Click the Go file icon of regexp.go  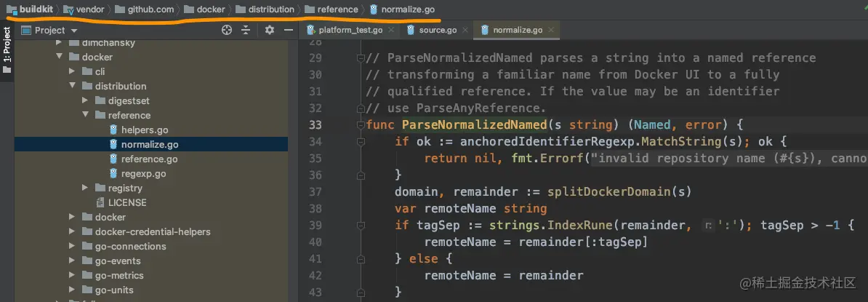(x=113, y=173)
